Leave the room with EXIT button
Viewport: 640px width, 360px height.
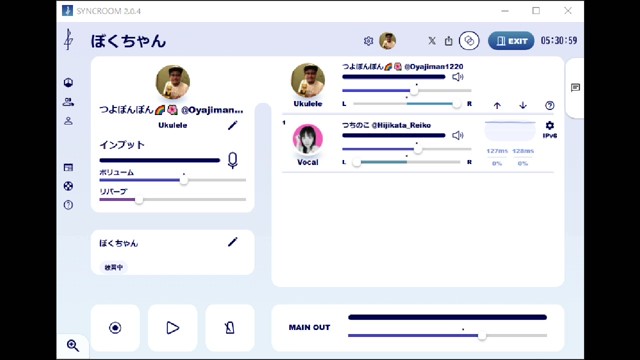(x=511, y=41)
